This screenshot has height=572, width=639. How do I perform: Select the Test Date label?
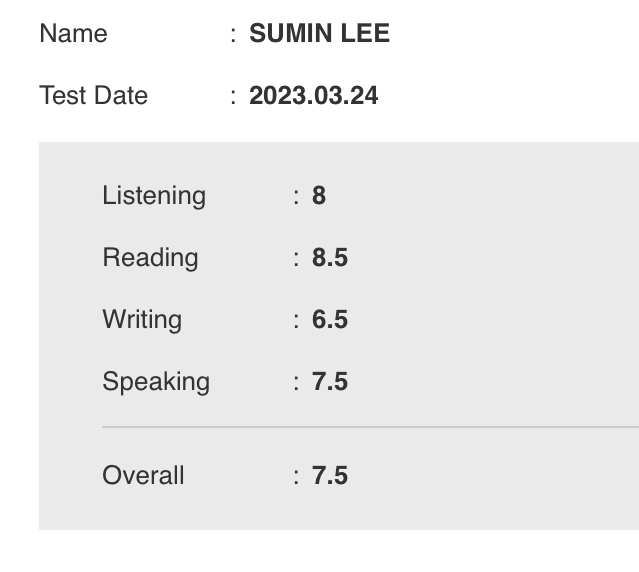pos(93,95)
